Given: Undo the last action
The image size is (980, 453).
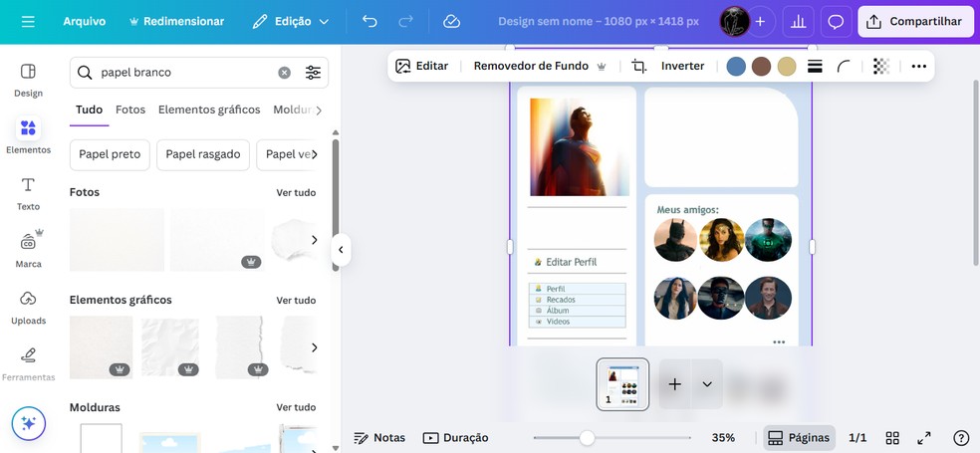Looking at the screenshot, I should click(x=370, y=22).
